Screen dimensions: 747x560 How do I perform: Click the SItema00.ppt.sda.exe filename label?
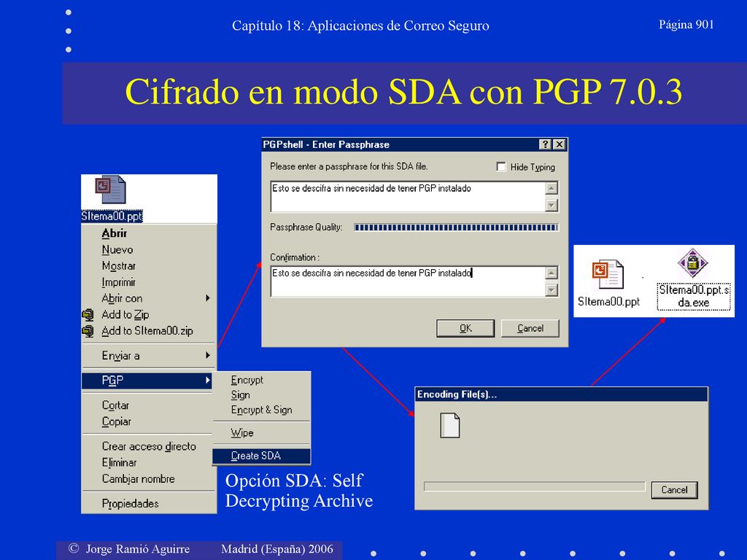pyautogui.click(x=694, y=296)
